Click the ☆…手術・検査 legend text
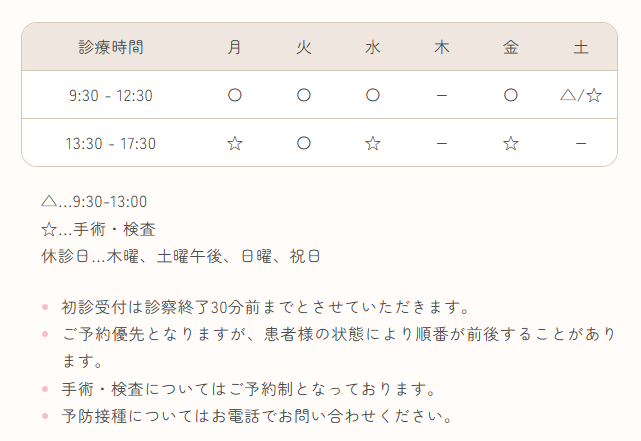 (98, 229)
